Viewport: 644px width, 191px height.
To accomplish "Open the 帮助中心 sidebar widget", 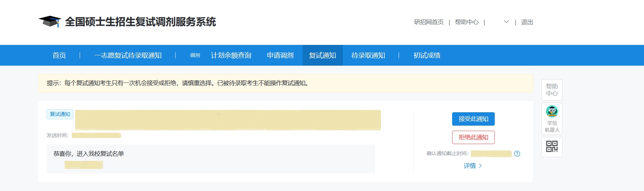I will (552, 90).
